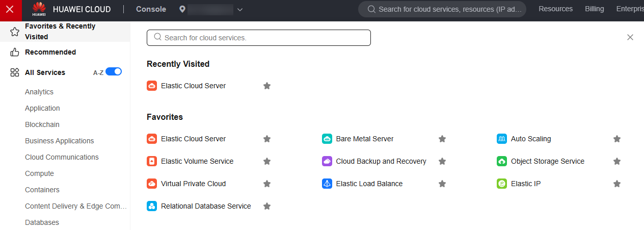Click the Elastic IP icon
This screenshot has width=644, height=230.
click(x=502, y=184)
